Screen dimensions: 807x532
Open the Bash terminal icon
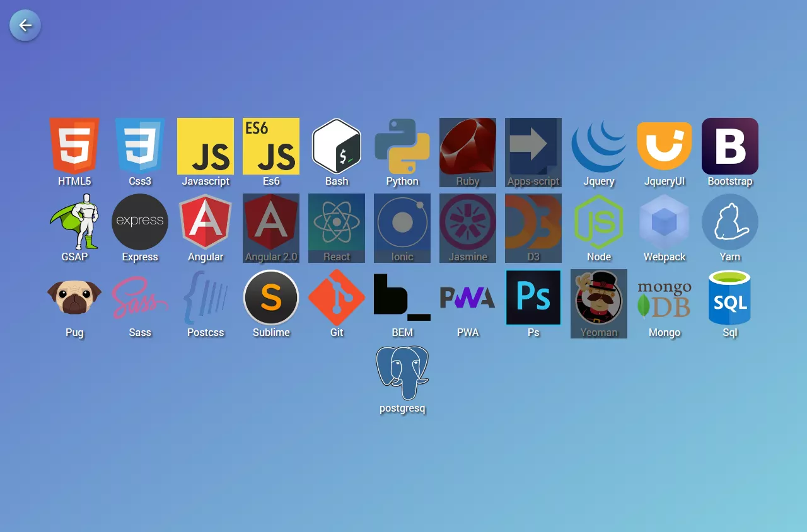click(337, 146)
